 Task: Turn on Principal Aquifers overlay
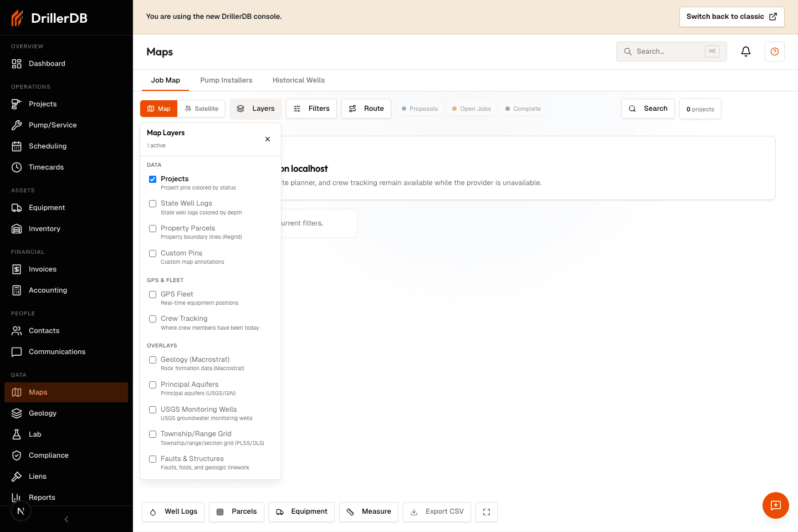coord(152,385)
